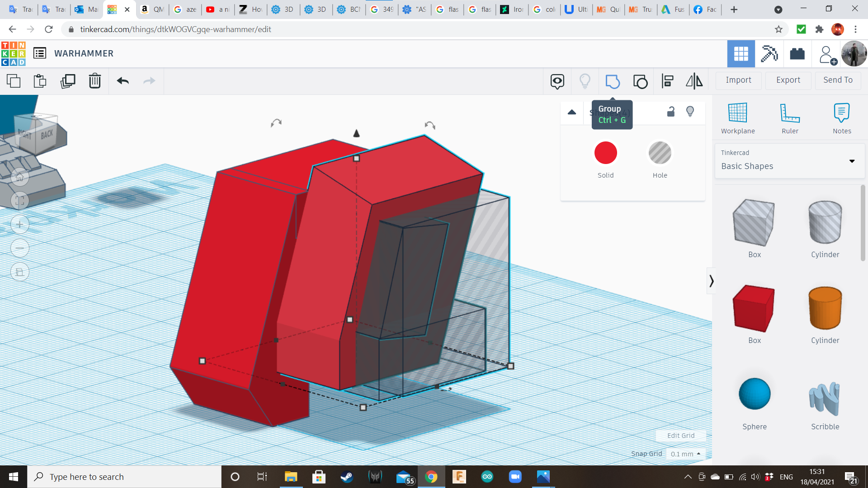This screenshot has height=488, width=868.
Task: Click the Duplicate and repeat icon
Action: (x=68, y=81)
